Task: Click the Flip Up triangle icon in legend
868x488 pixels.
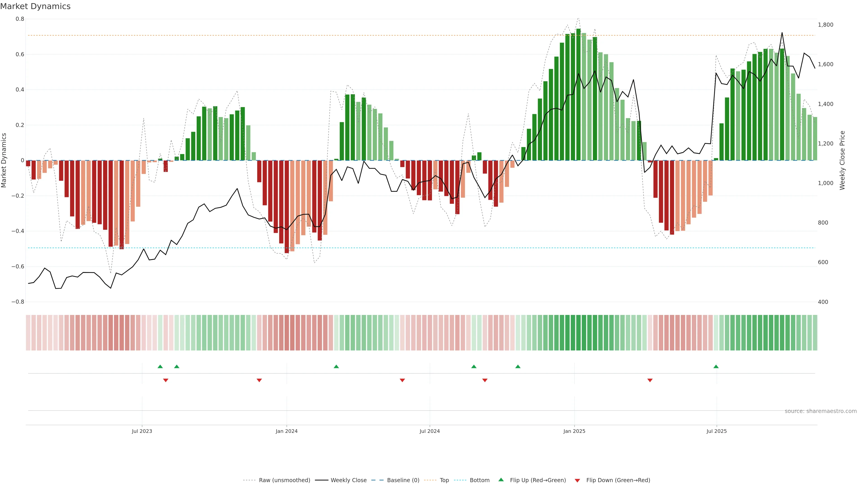Action: [501, 480]
